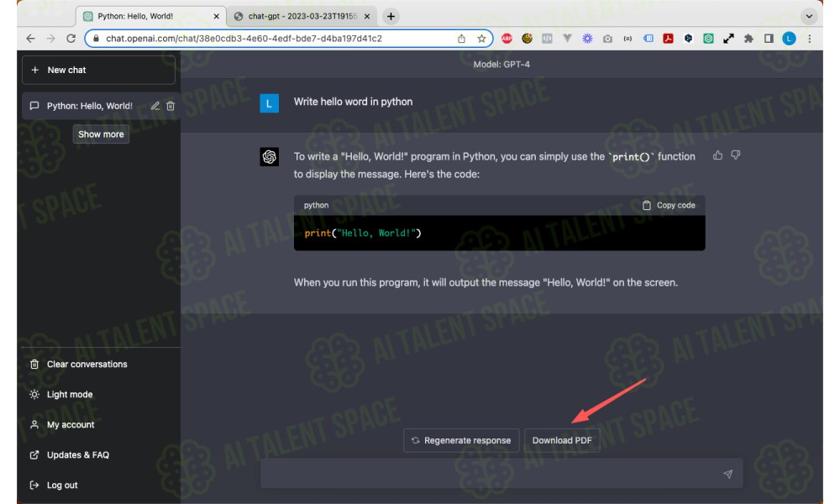Viewport: 840px width, 504px height.
Task: Click the green ChatGPT-style extension icon
Action: (x=708, y=39)
